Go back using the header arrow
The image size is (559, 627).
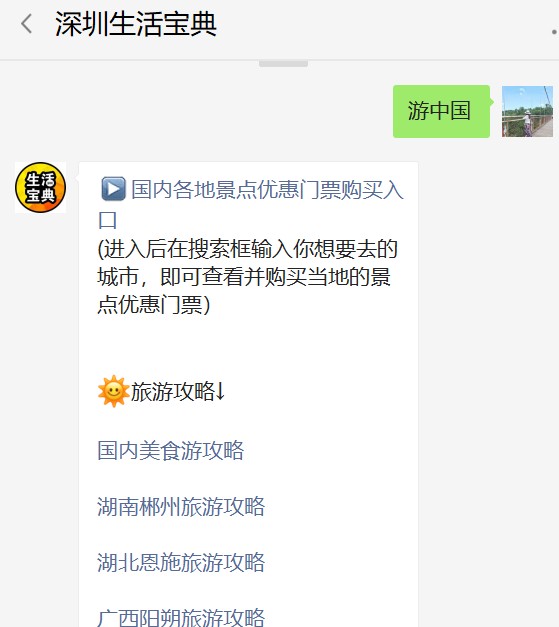pos(26,24)
